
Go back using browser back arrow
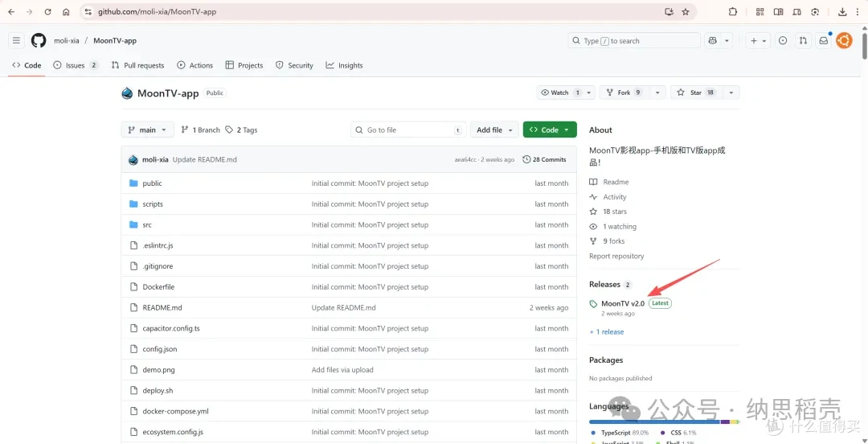point(11,11)
